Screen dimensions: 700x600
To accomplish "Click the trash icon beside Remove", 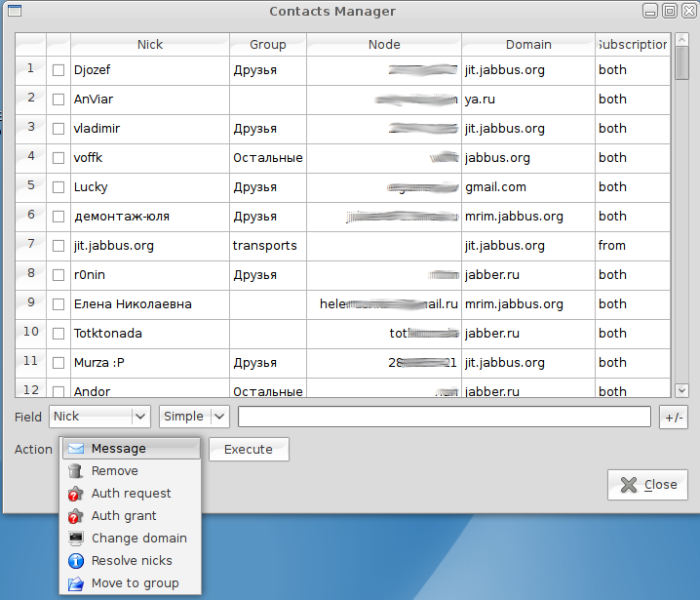I will pos(76,471).
